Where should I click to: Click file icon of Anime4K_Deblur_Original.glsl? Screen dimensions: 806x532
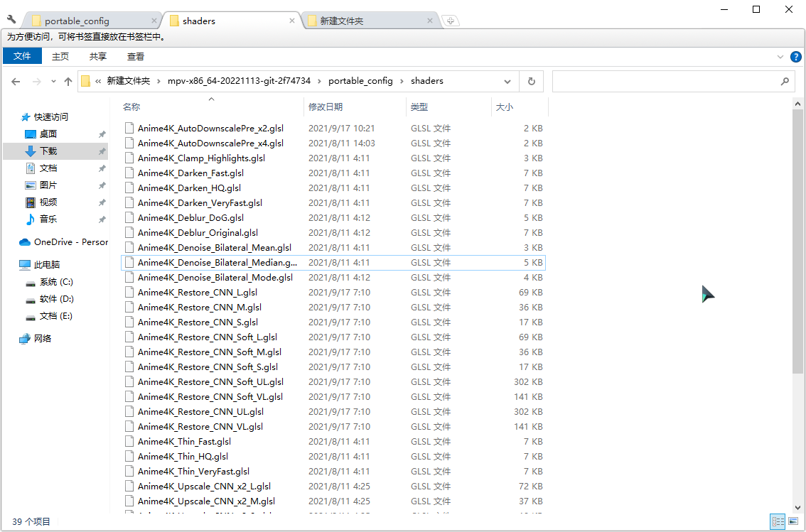(x=129, y=233)
